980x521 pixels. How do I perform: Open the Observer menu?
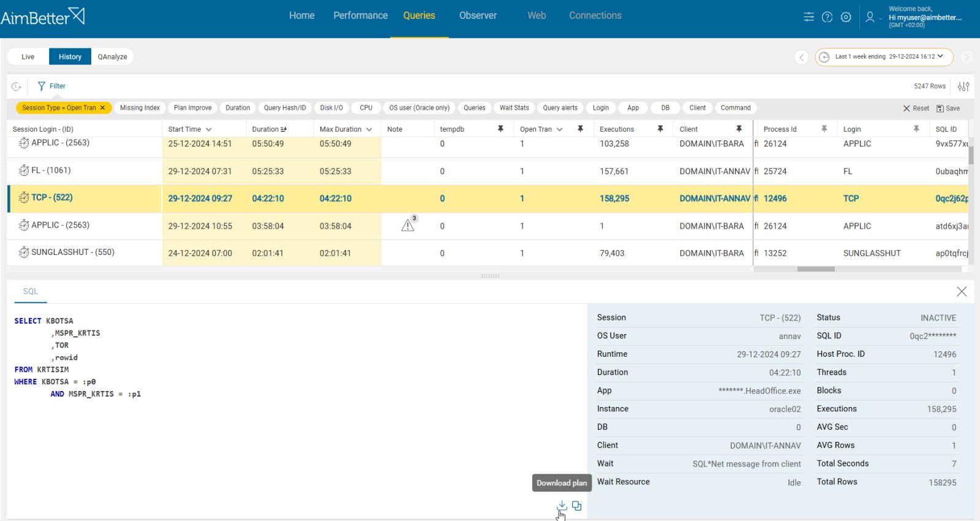coord(478,15)
